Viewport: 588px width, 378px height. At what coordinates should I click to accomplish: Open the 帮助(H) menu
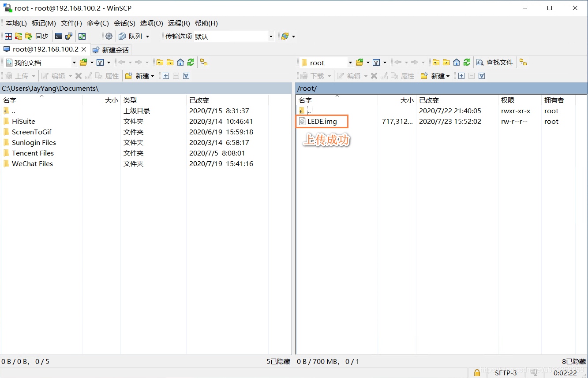pyautogui.click(x=206, y=23)
